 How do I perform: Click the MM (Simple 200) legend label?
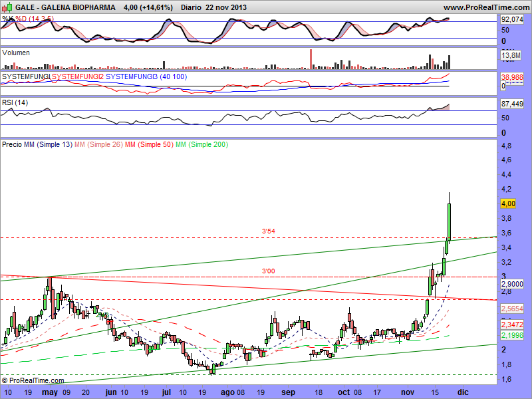[202, 144]
